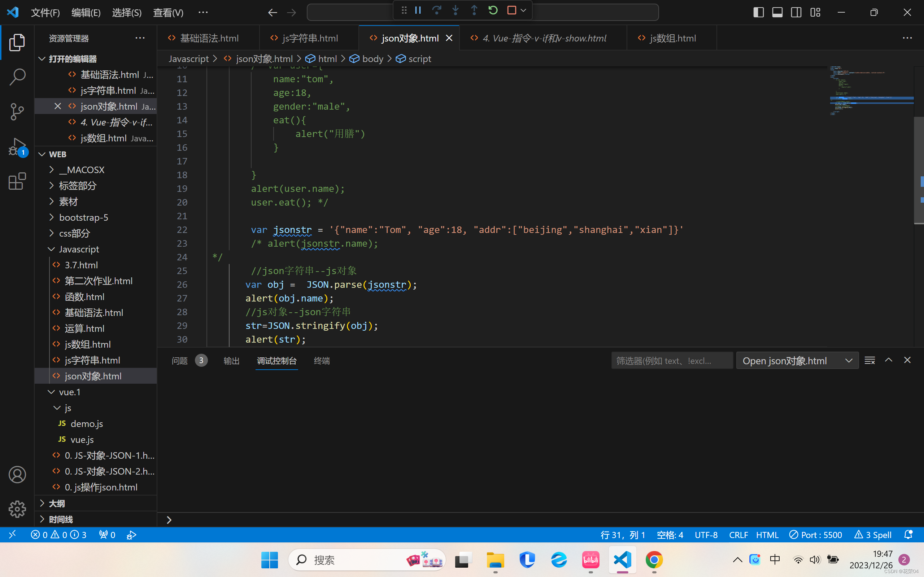Open the Extensions view
Screen dimensions: 924x577
(x=17, y=181)
